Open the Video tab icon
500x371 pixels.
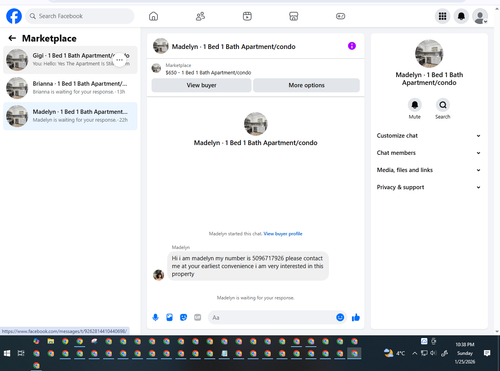pyautogui.click(x=247, y=16)
